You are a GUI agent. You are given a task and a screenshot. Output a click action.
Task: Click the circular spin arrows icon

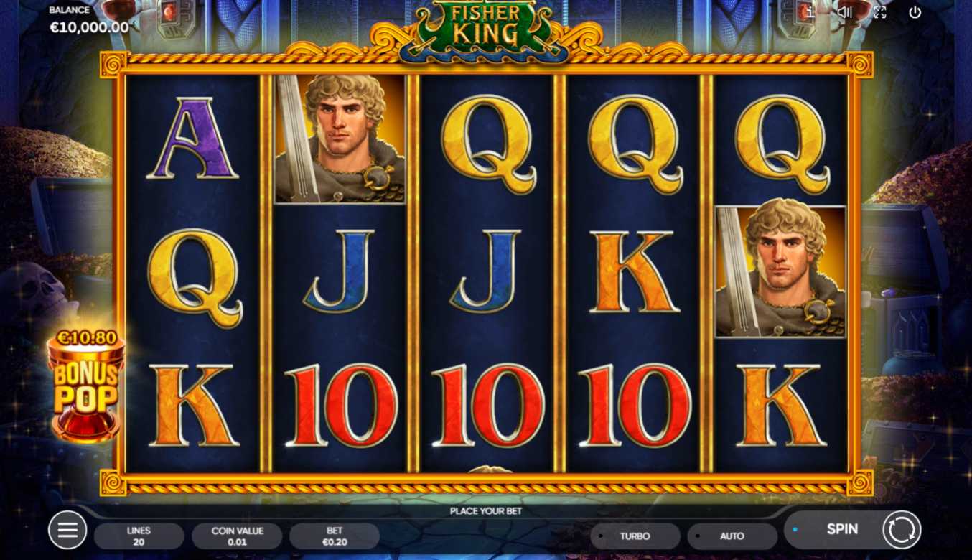[902, 530]
